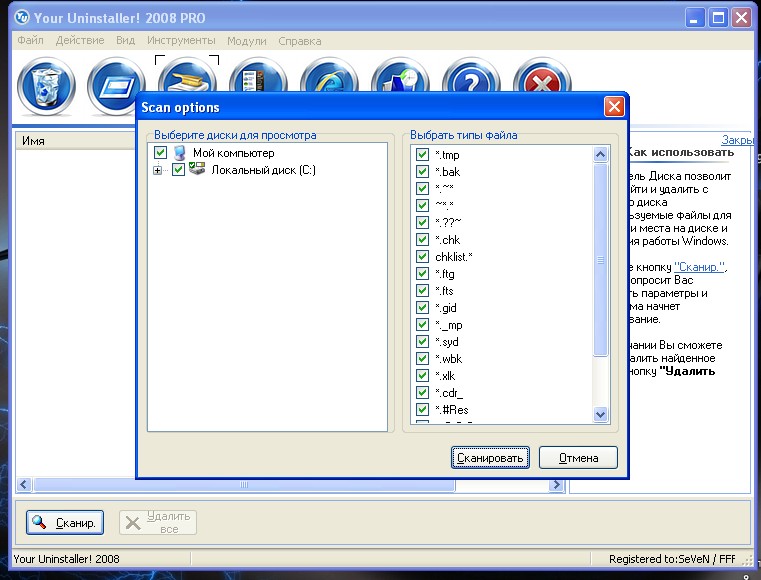The image size is (761, 580).
Task: Close the Scan options dialog
Action: tap(614, 106)
